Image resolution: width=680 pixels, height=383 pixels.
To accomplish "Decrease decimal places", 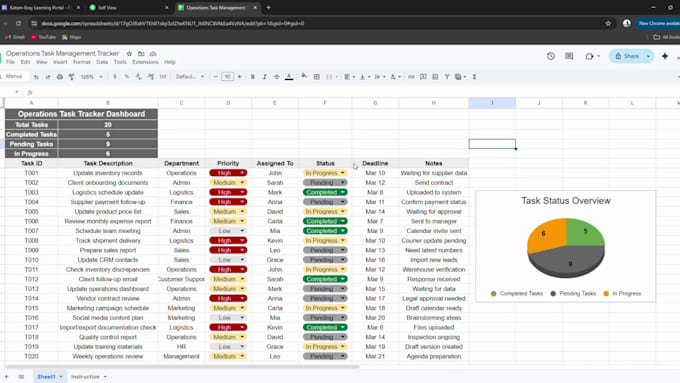I will [x=138, y=77].
